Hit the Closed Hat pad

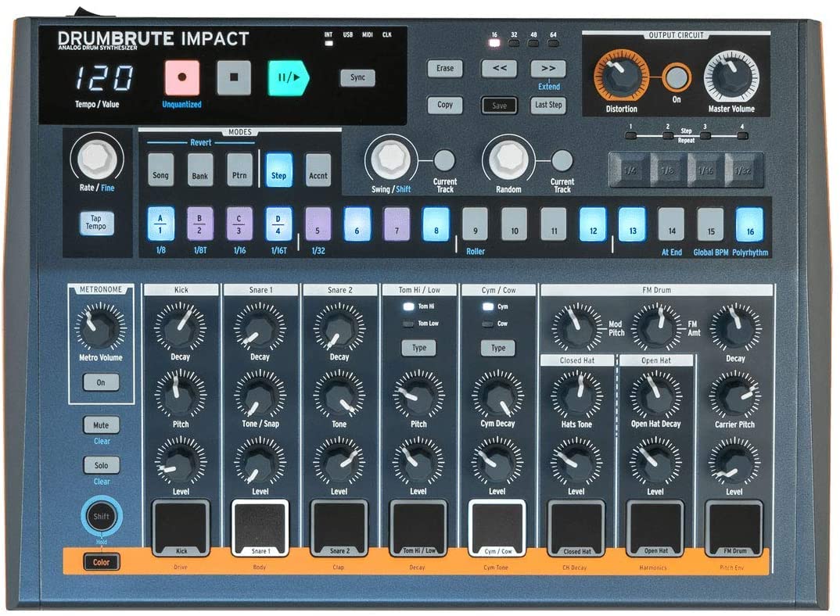point(576,528)
